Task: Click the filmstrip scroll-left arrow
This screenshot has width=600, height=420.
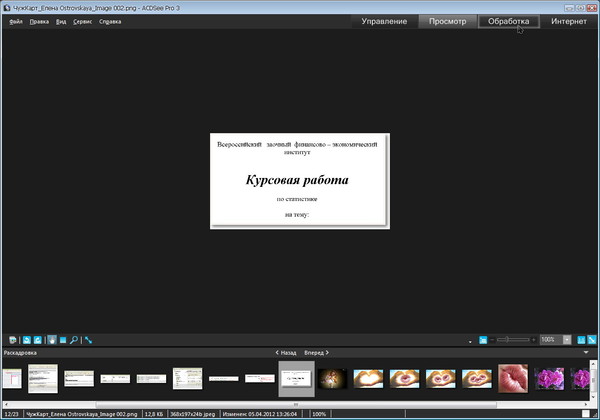Action: (x=5, y=404)
